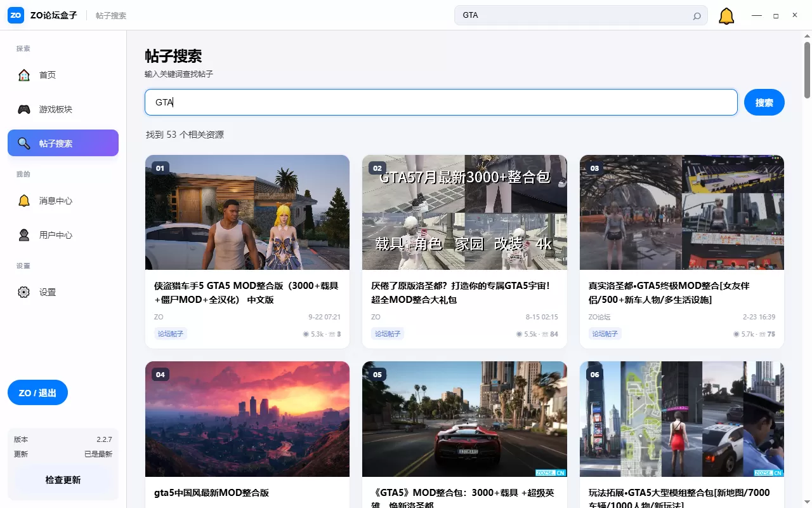
Task: Click the magnifier icon beside 帖子搜索
Action: coord(24,144)
